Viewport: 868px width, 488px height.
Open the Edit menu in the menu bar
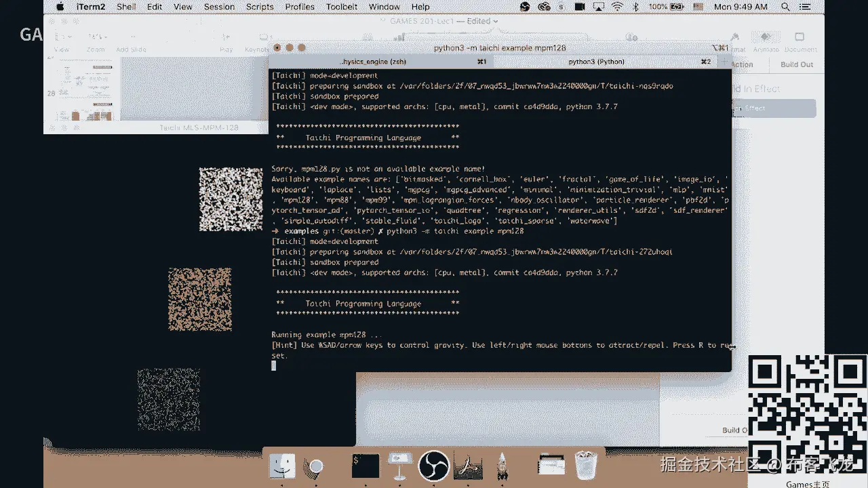coord(155,7)
